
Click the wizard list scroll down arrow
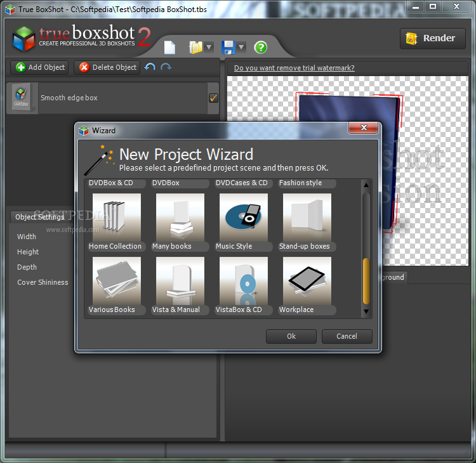click(366, 311)
